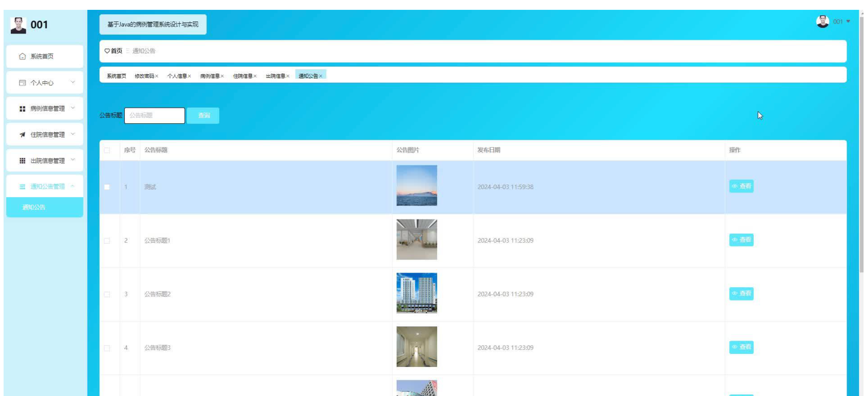868x396 pixels.
Task: Switch to the 病例信息 tab
Action: [210, 76]
